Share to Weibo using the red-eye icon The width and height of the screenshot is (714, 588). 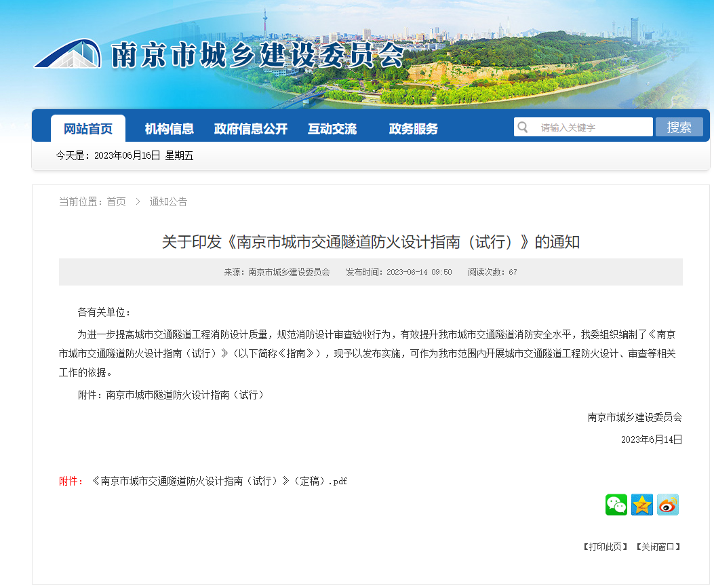668,505
